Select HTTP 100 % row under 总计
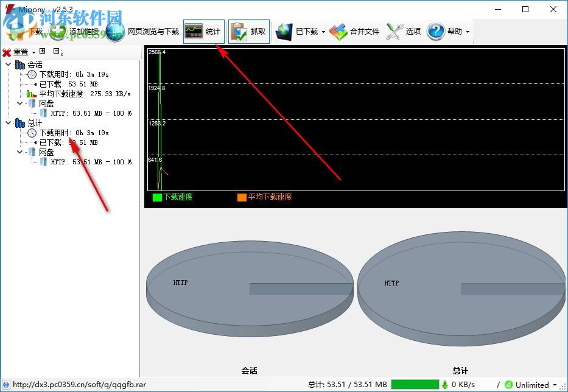The height and width of the screenshot is (392, 568). point(91,162)
